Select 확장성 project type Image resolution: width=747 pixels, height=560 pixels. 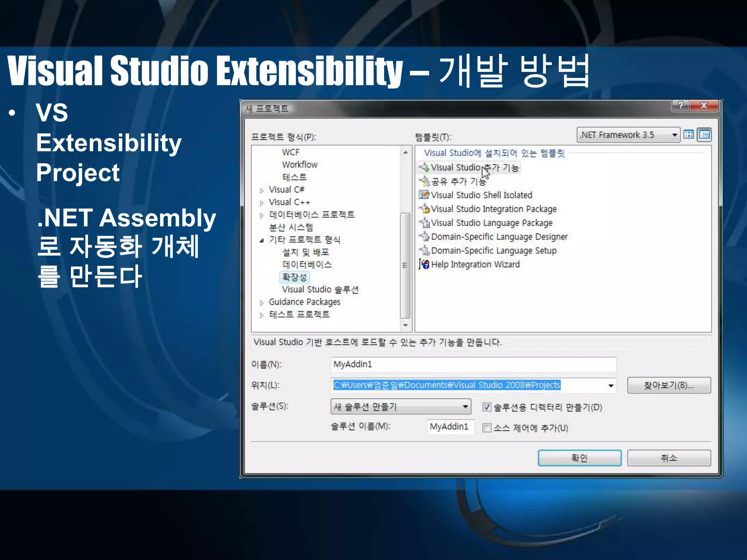[x=294, y=277]
